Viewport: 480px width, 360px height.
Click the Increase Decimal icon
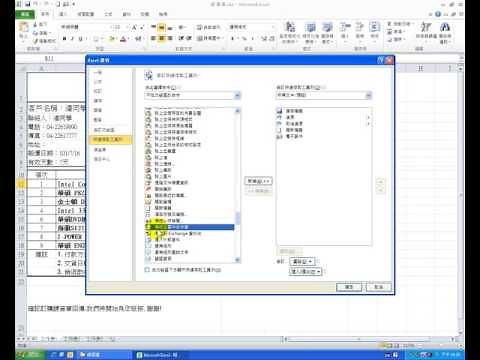click(264, 39)
